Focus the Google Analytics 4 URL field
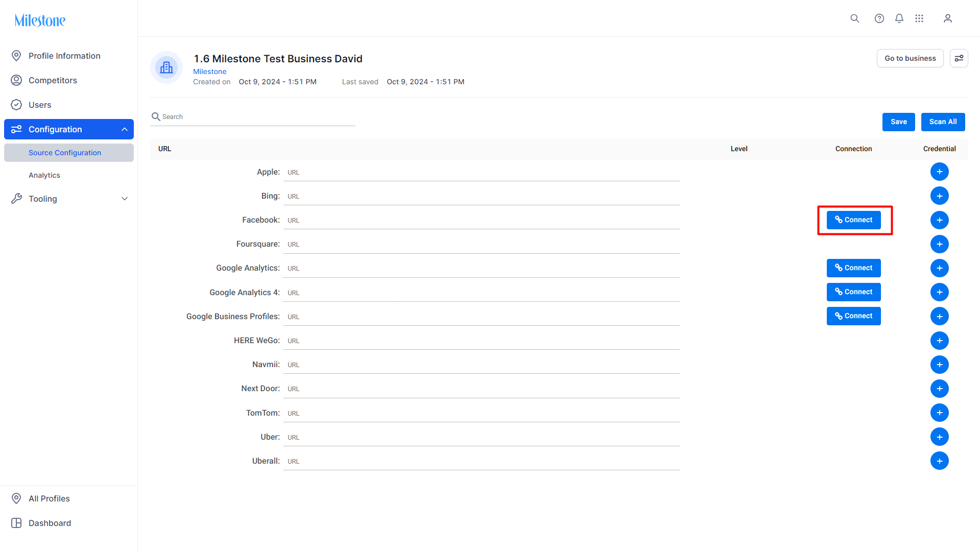Viewport: 980px width, 551px height. 482,293
